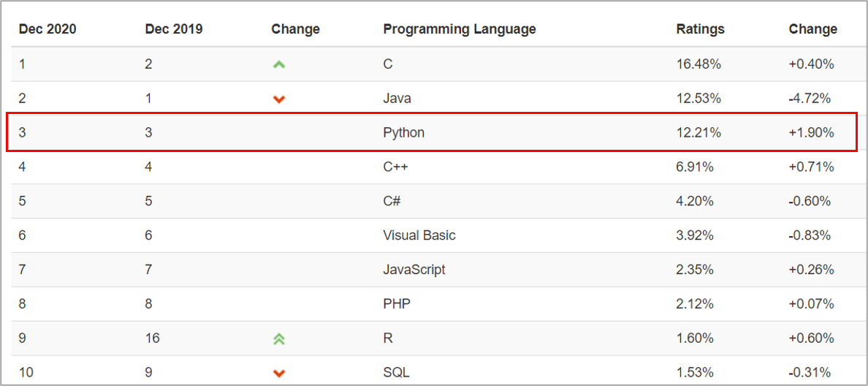Viewport: 868px width, 386px height.
Task: Click the rightmost Change column header
Action: click(812, 29)
